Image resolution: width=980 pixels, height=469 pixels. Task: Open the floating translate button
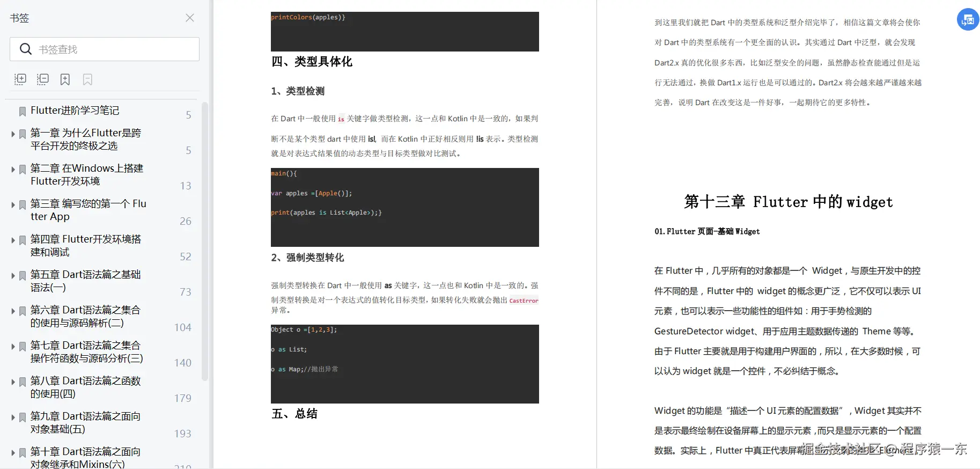point(968,20)
